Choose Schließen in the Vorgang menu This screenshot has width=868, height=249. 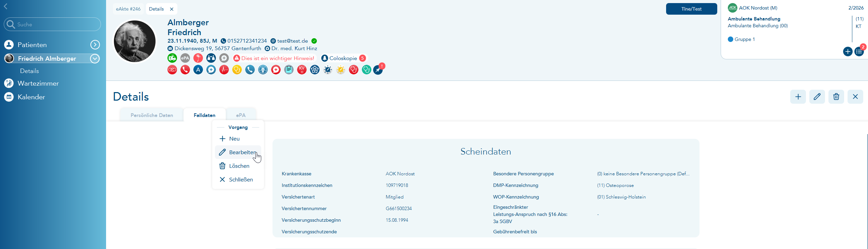pyautogui.click(x=238, y=179)
